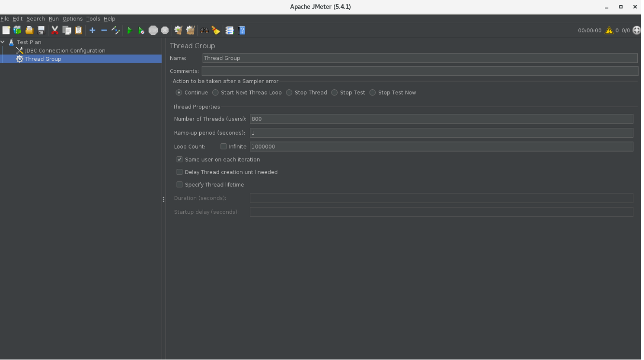Screen dimensions: 644x360
Task: Start the test with green play icon
Action: [x=129, y=30]
